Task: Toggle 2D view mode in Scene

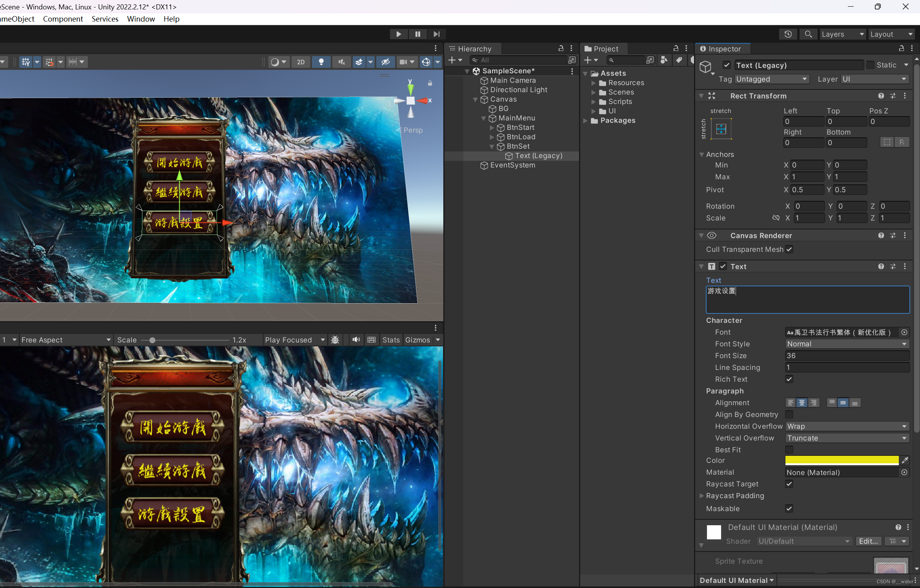Action: click(x=301, y=62)
